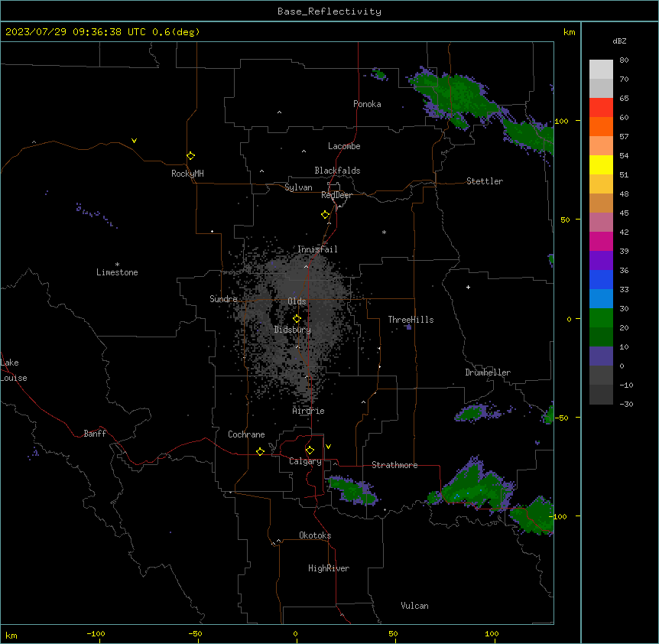Click the HighRiver city label

coord(329,568)
